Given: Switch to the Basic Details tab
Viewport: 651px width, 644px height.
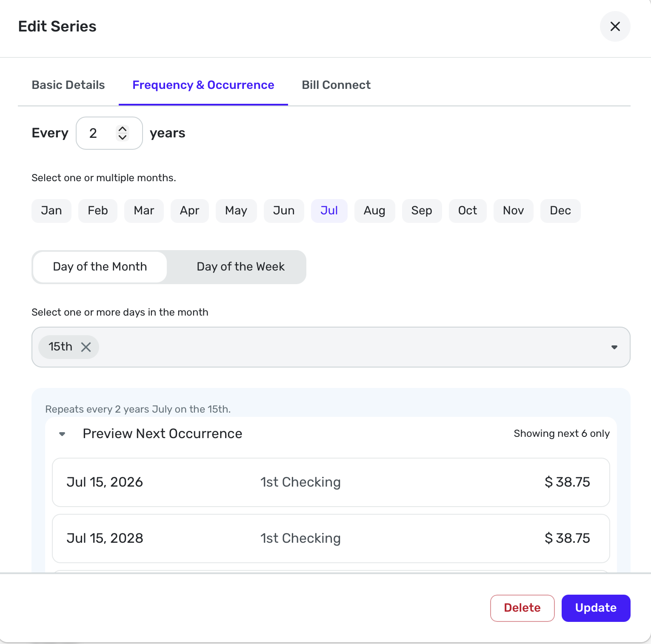Looking at the screenshot, I should pyautogui.click(x=68, y=85).
